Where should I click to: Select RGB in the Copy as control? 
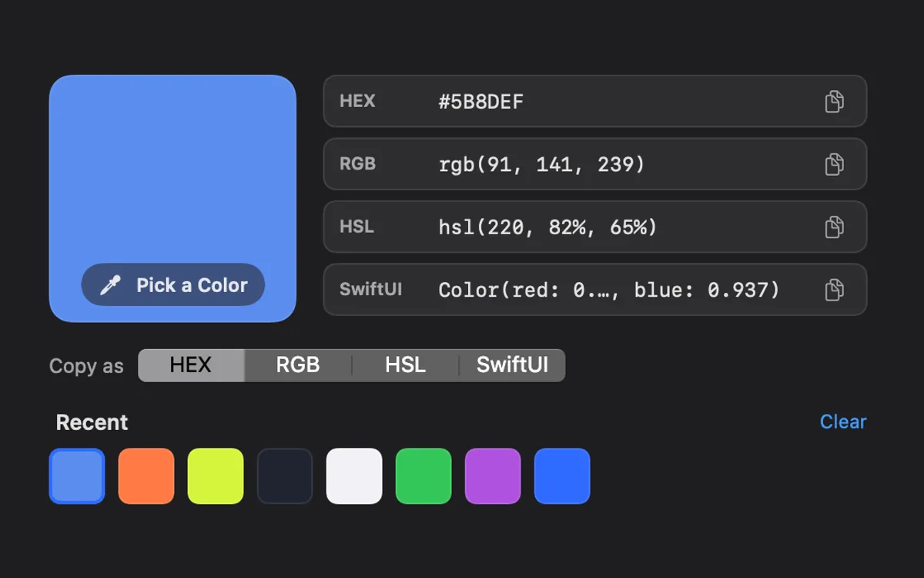click(298, 365)
